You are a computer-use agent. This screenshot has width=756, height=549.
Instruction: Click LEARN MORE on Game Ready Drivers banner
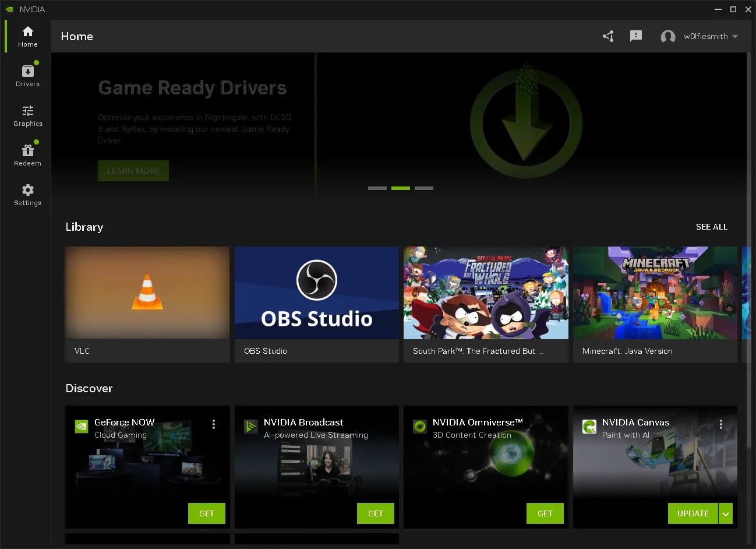coord(133,171)
